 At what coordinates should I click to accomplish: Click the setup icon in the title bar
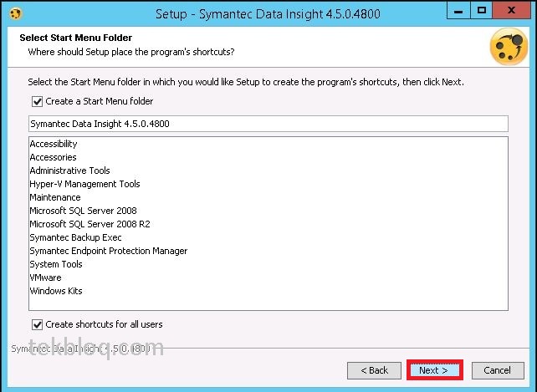[15, 13]
